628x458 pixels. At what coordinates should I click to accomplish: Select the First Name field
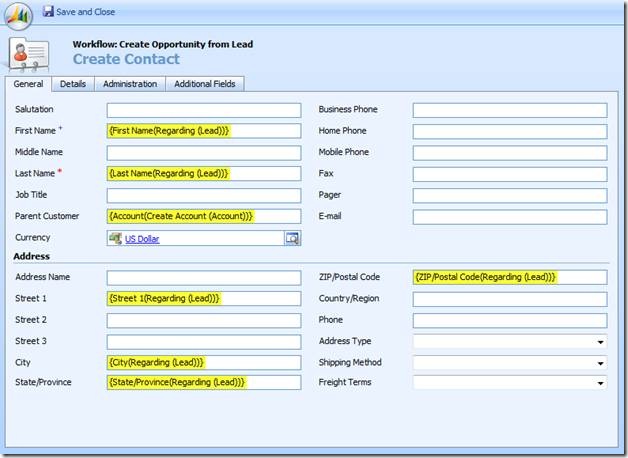click(203, 131)
